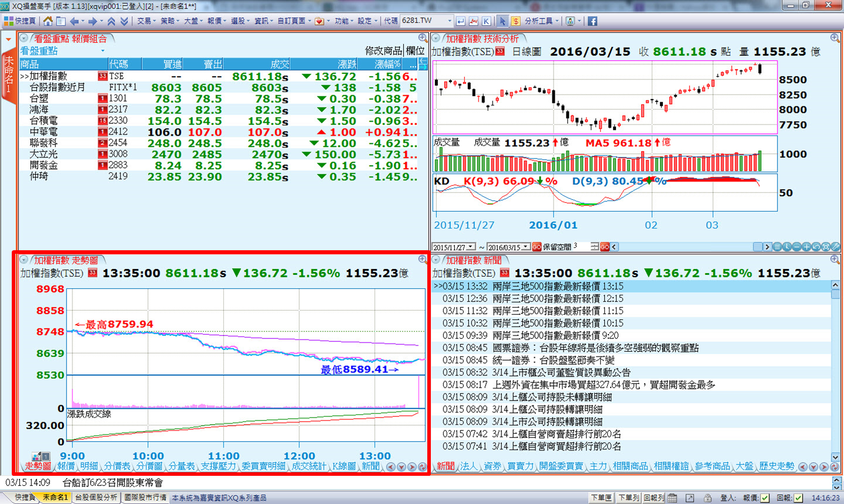Open news item 統一證券：台股盤堅節奏不變
The width and height of the screenshot is (844, 504).
(554, 360)
